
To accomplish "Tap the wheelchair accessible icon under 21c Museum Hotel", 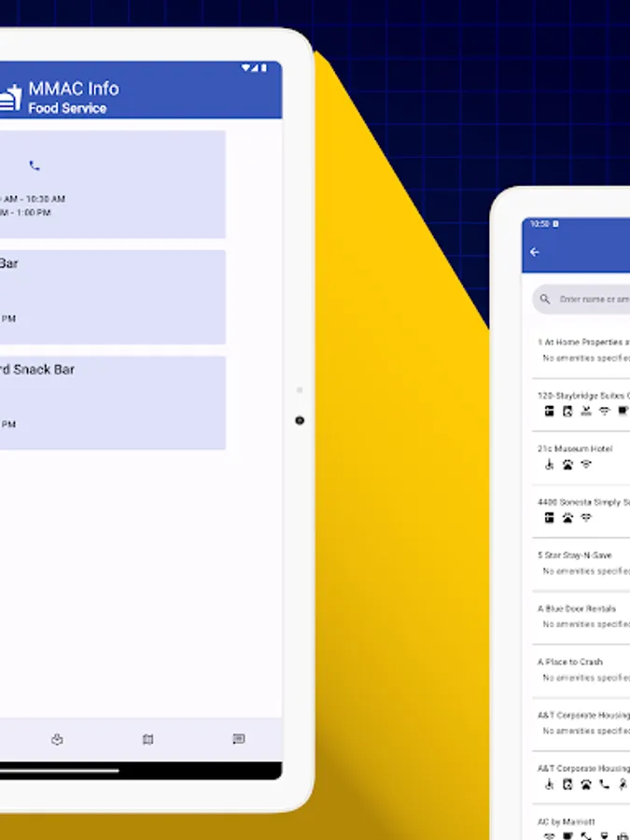I will [x=549, y=465].
